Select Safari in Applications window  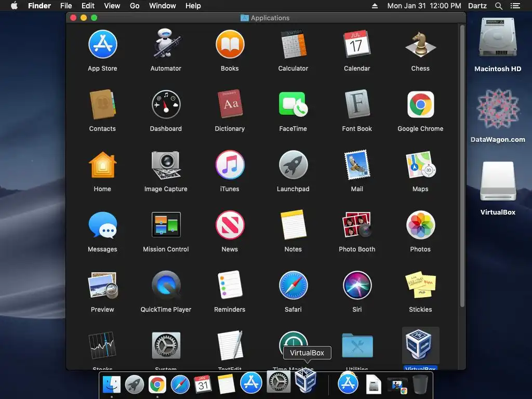pos(293,285)
